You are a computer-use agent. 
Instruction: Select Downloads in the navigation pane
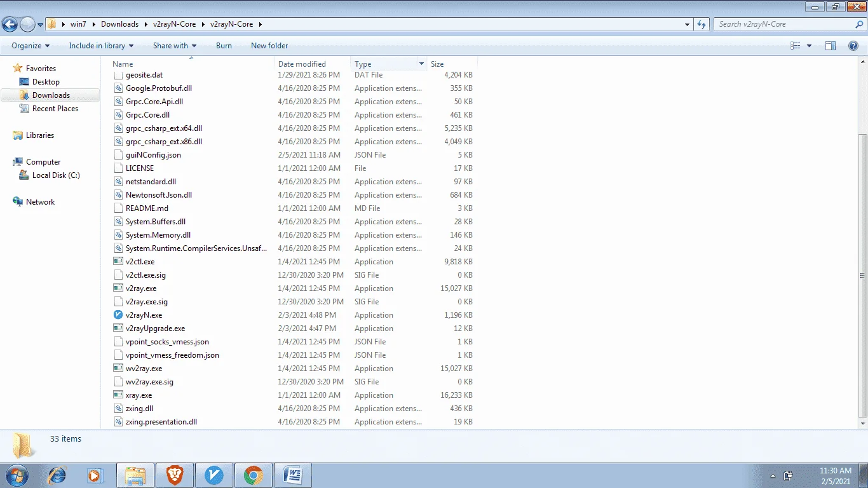51,95
